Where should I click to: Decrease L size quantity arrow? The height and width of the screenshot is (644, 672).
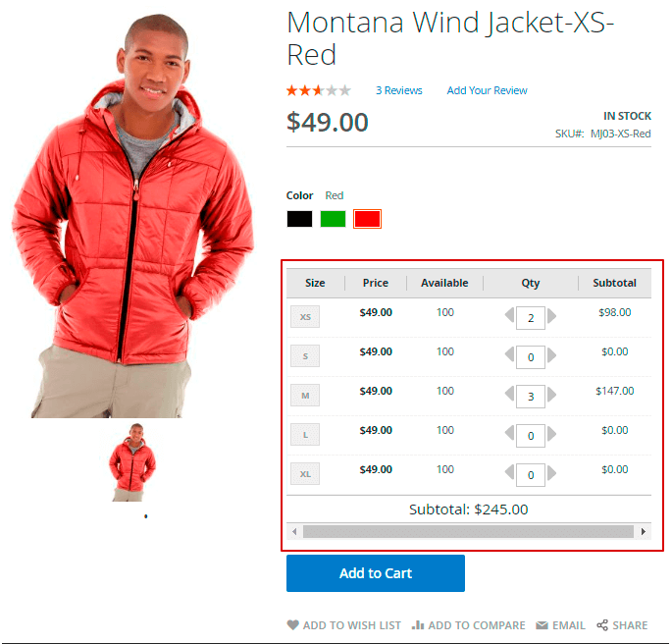pyautogui.click(x=509, y=434)
